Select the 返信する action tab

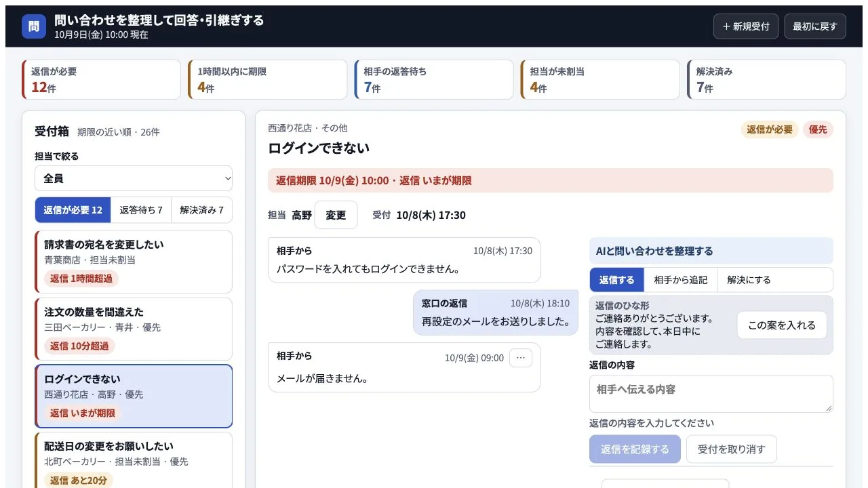pos(617,280)
